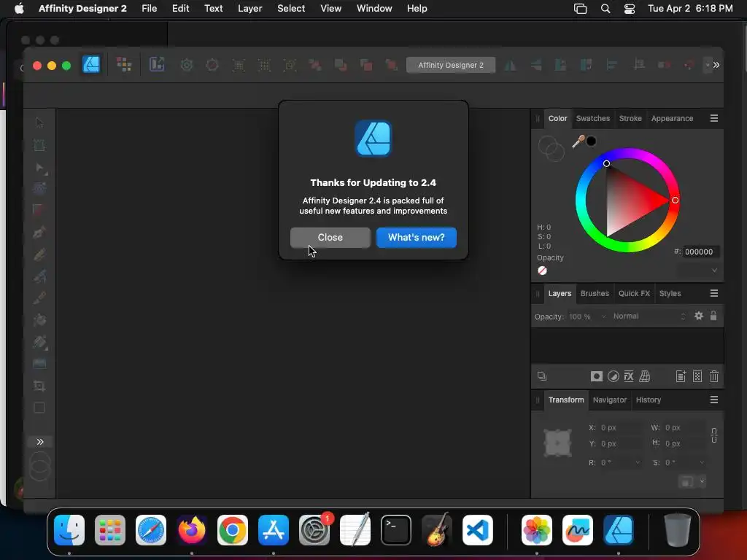747x560 pixels.
Task: Toggle the aspect ratio link icon
Action: (x=713, y=435)
